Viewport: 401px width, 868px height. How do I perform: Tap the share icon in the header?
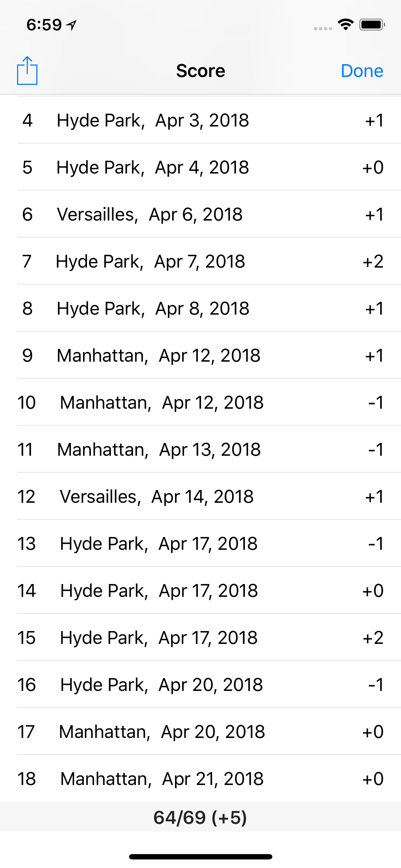coord(27,71)
